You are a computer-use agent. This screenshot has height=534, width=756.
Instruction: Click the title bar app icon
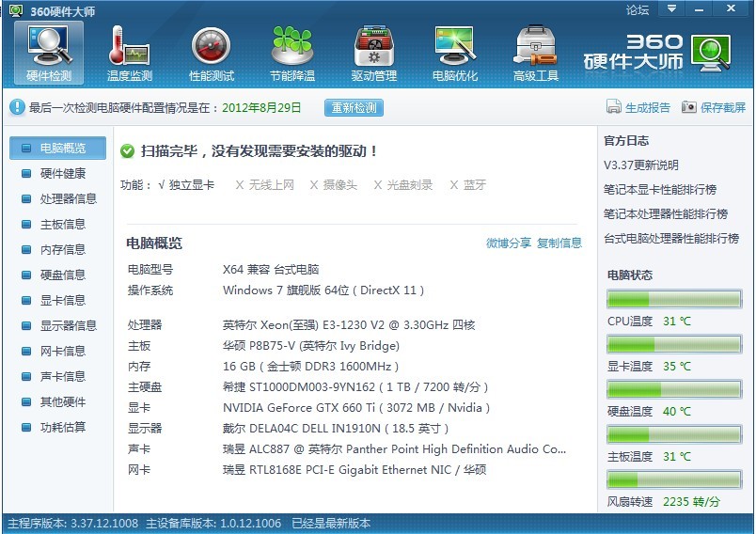coord(16,10)
